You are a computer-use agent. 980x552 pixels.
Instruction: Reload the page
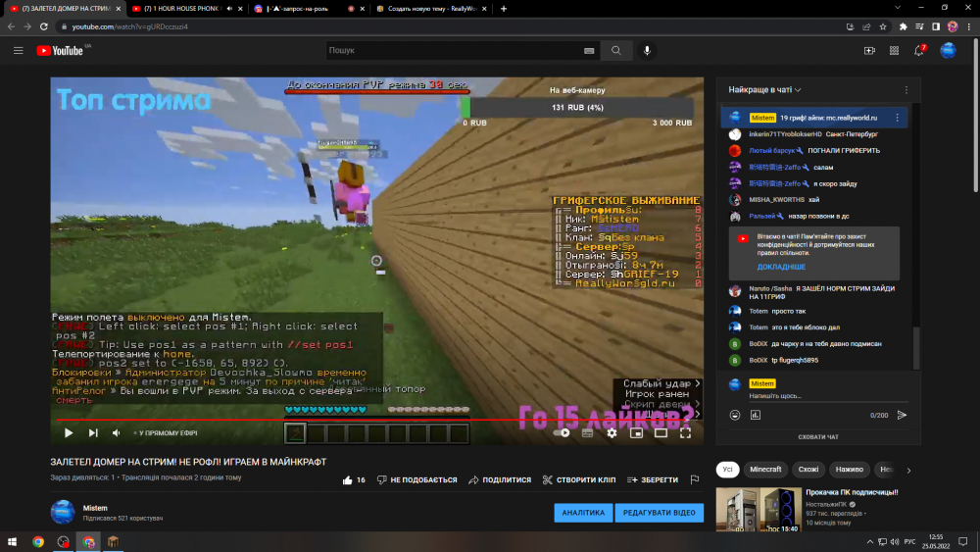coord(44,26)
